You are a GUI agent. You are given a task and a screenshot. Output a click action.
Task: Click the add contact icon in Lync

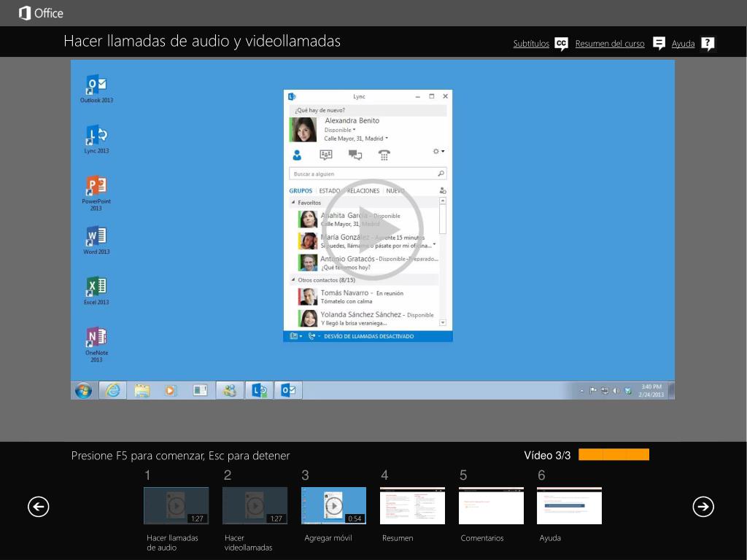click(443, 190)
